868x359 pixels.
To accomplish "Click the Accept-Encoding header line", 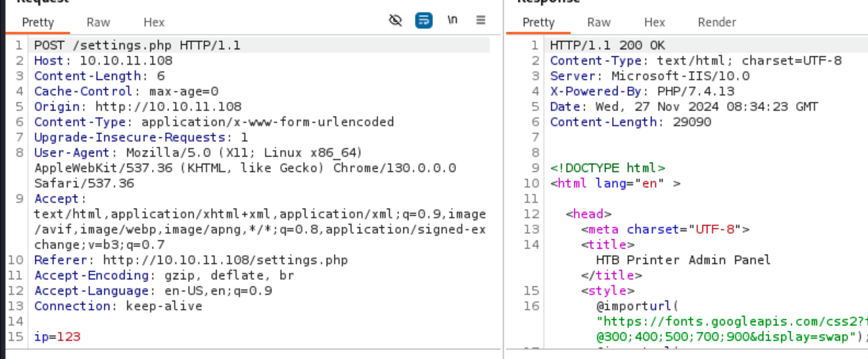I will click(164, 275).
